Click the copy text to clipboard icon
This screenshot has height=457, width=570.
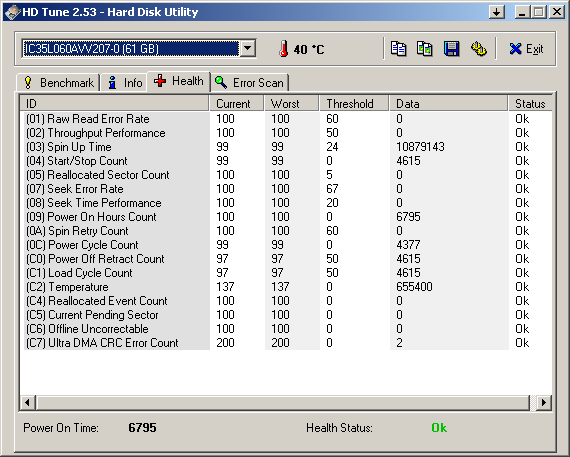pos(398,49)
